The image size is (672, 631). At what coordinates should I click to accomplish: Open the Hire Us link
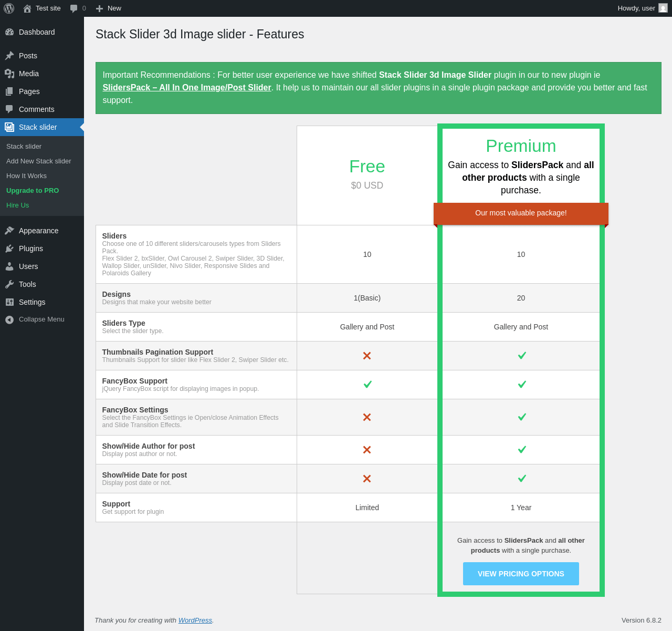(x=42, y=205)
